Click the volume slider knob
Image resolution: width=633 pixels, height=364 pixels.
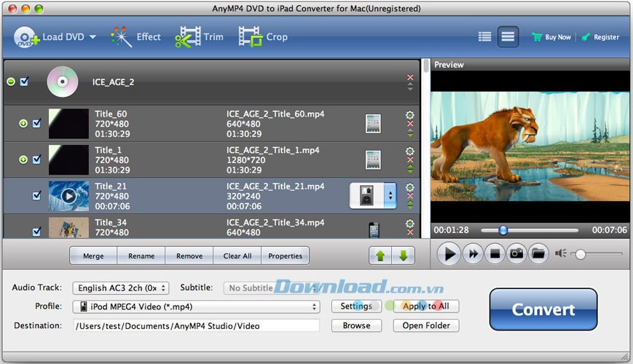point(581,254)
